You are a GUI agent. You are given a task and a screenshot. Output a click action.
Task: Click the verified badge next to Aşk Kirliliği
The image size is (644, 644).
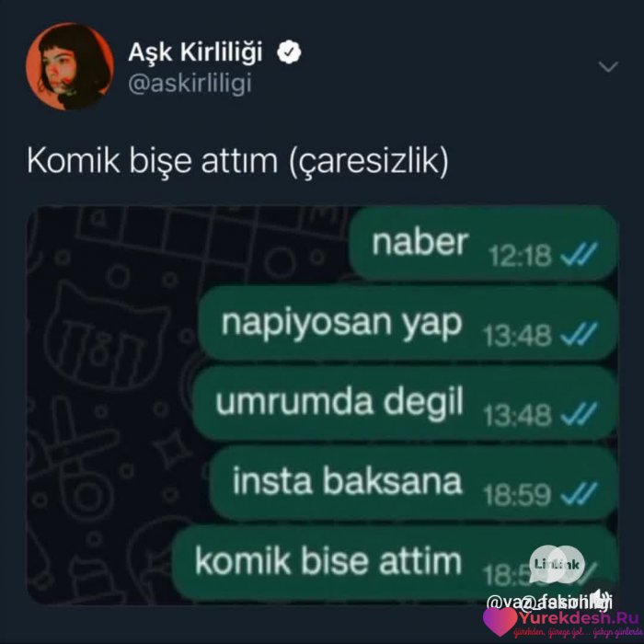(x=289, y=52)
